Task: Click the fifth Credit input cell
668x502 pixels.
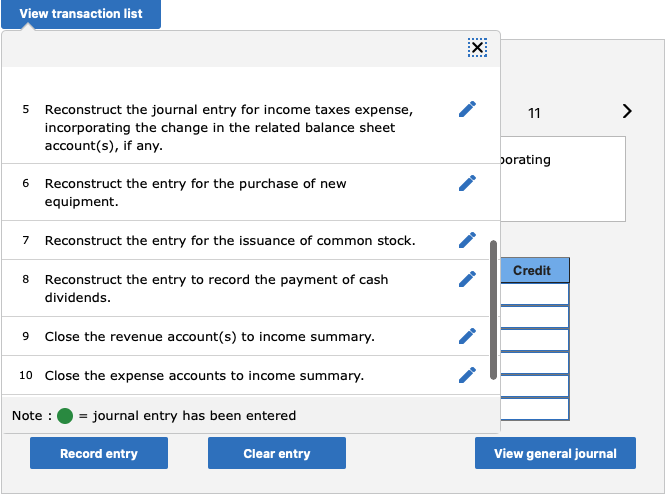Action: 535,386
